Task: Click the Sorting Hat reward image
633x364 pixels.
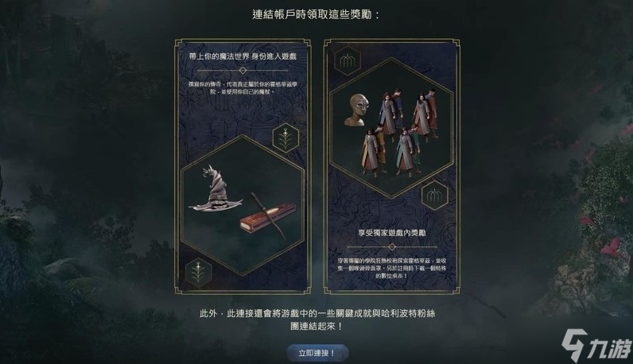Action: click(215, 189)
